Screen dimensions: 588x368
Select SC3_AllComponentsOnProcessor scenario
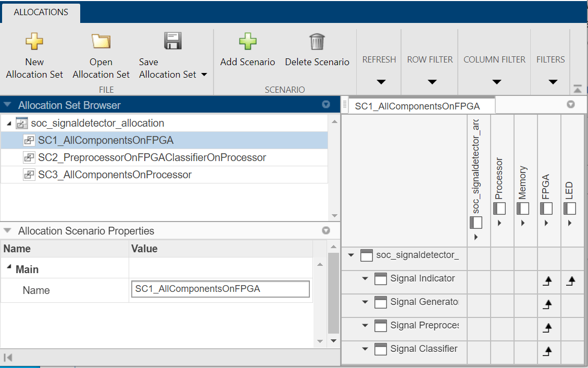115,175
